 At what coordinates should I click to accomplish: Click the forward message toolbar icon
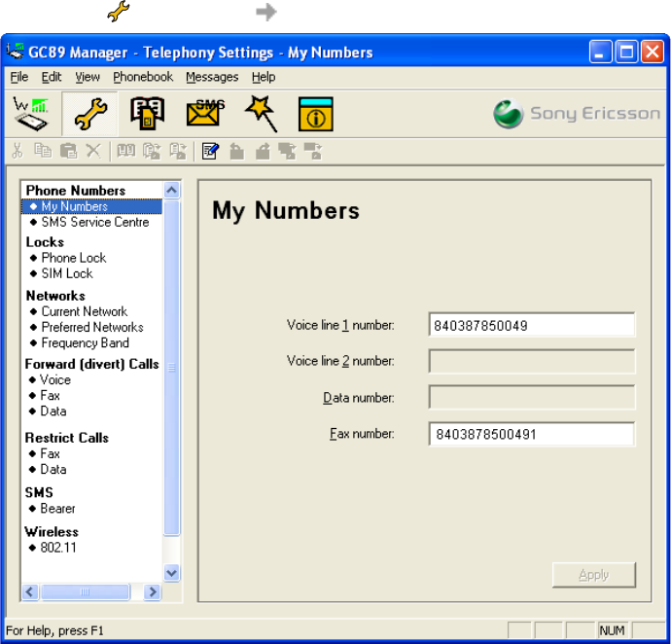click(x=313, y=151)
